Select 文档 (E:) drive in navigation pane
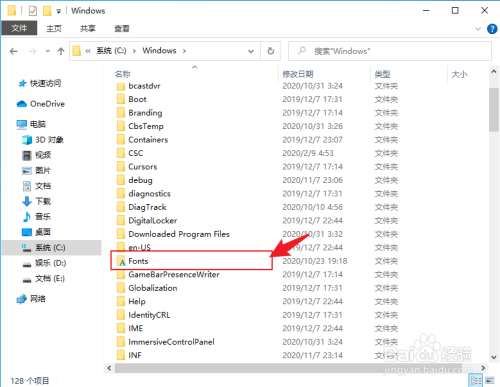The width and height of the screenshot is (500, 387). (44, 278)
